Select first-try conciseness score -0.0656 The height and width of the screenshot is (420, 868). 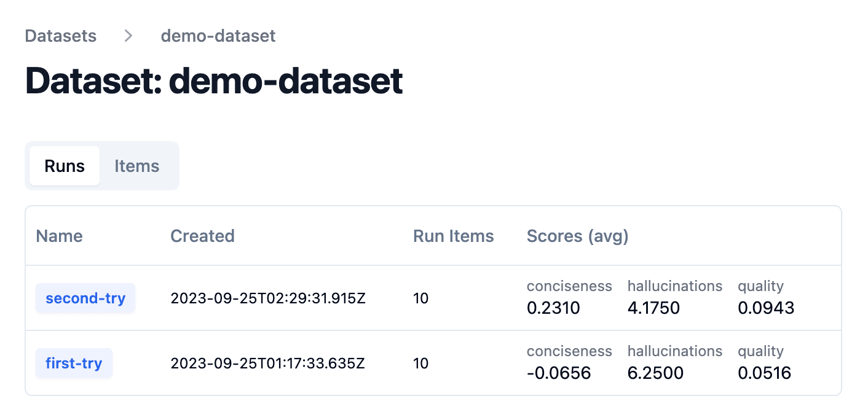tap(558, 373)
